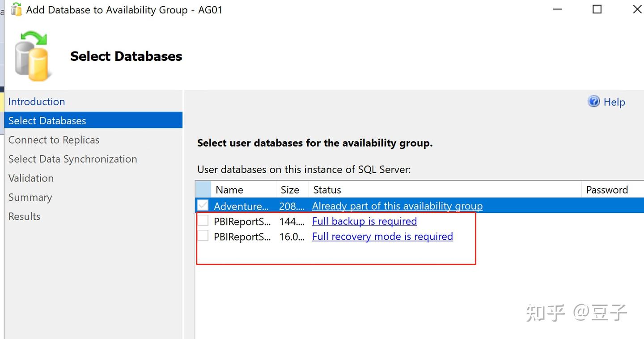
Task: Click the 208... size cell
Action: (292, 206)
